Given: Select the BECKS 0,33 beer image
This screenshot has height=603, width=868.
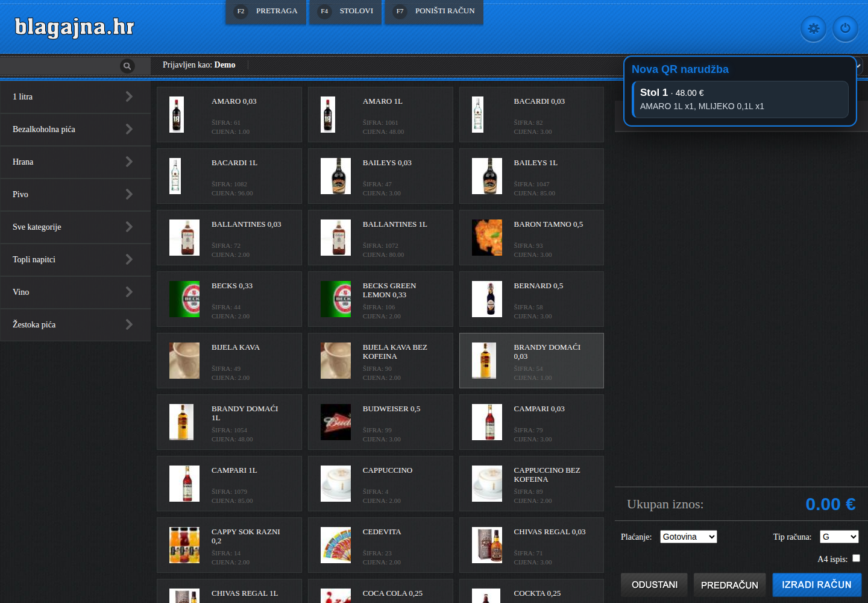Looking at the screenshot, I should click(184, 299).
